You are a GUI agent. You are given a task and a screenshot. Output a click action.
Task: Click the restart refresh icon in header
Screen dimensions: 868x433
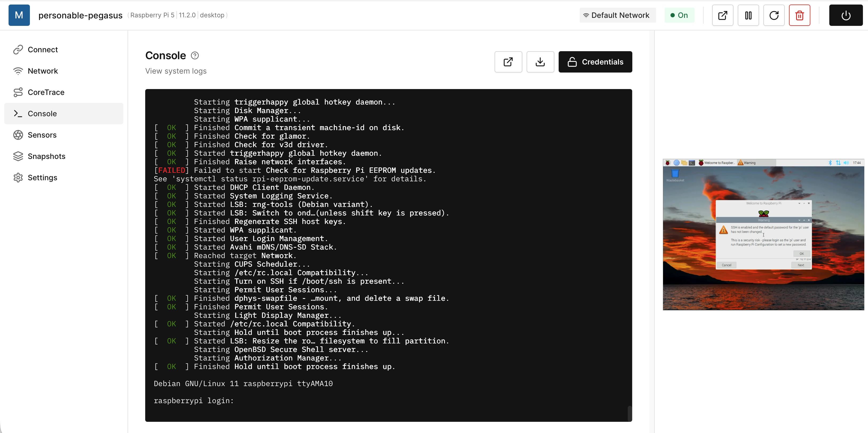tap(774, 15)
